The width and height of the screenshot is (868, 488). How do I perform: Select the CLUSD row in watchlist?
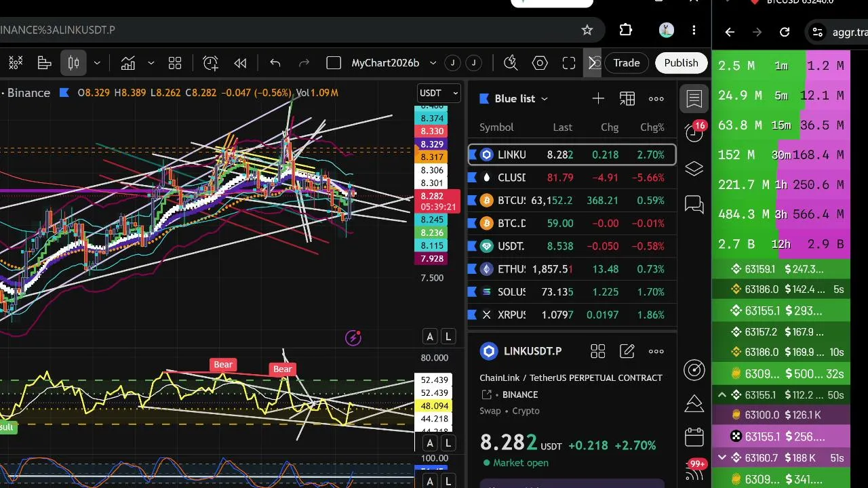coord(572,178)
